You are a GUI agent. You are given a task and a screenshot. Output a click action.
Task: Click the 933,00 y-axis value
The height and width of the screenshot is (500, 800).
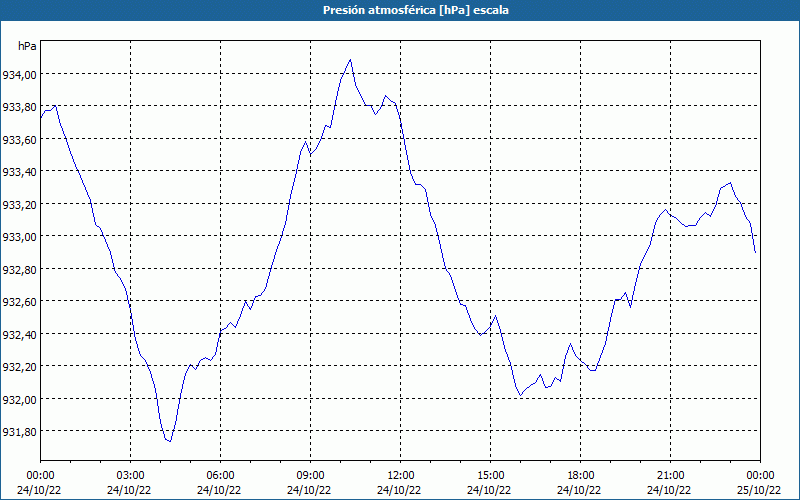click(x=19, y=237)
